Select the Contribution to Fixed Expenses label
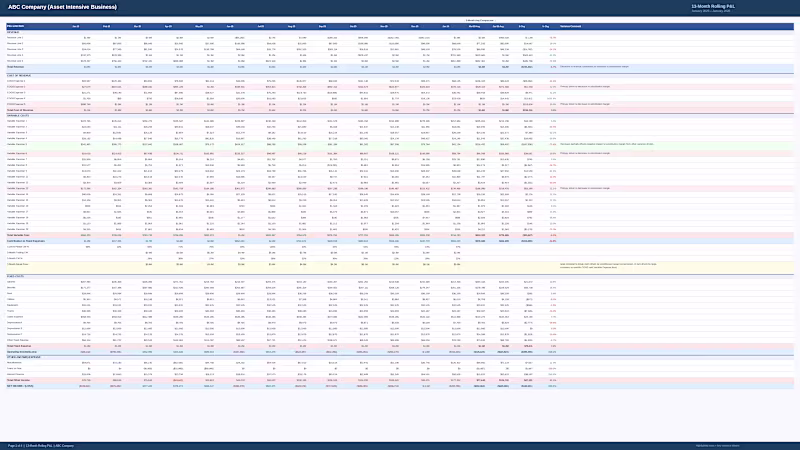 click(x=26, y=241)
